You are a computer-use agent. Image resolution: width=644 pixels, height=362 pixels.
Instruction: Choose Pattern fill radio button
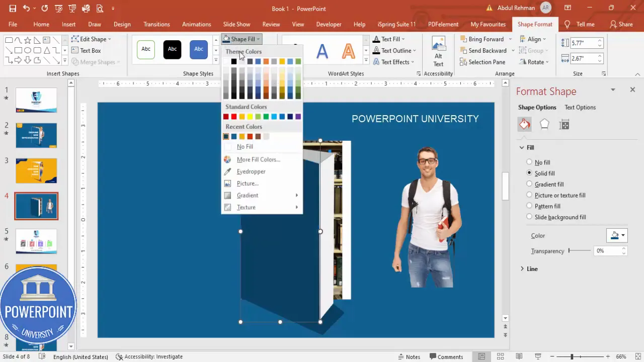pyautogui.click(x=529, y=206)
